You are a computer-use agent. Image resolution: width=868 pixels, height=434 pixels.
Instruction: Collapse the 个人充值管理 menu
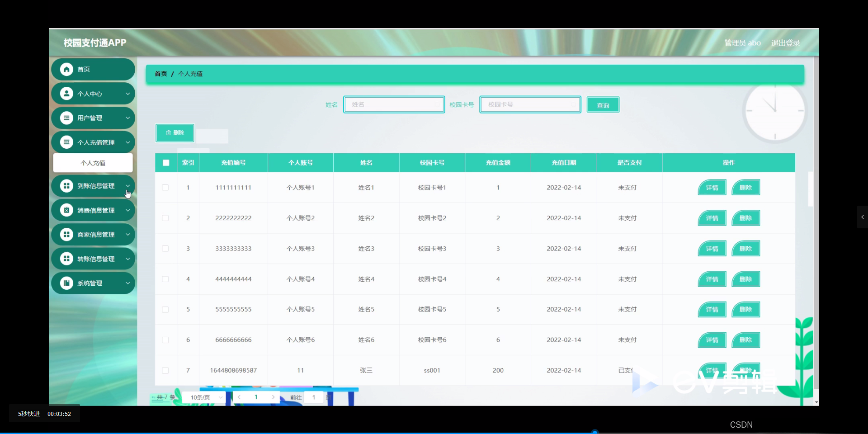tap(128, 142)
